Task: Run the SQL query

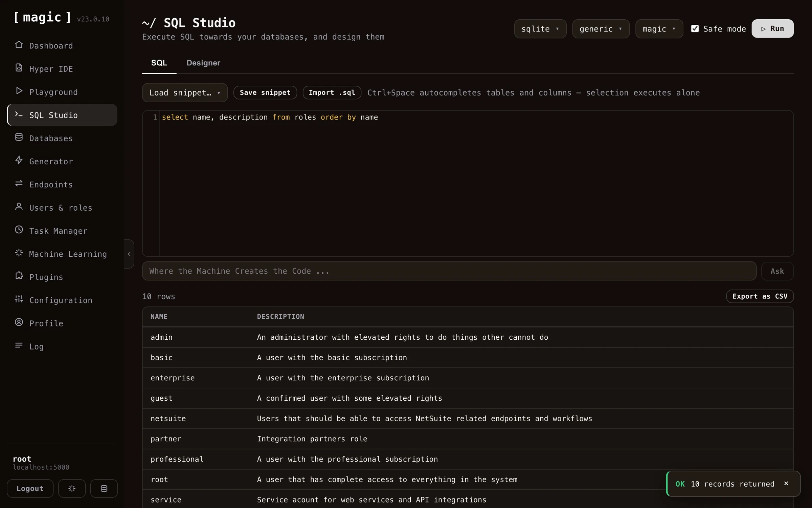Action: [772, 28]
